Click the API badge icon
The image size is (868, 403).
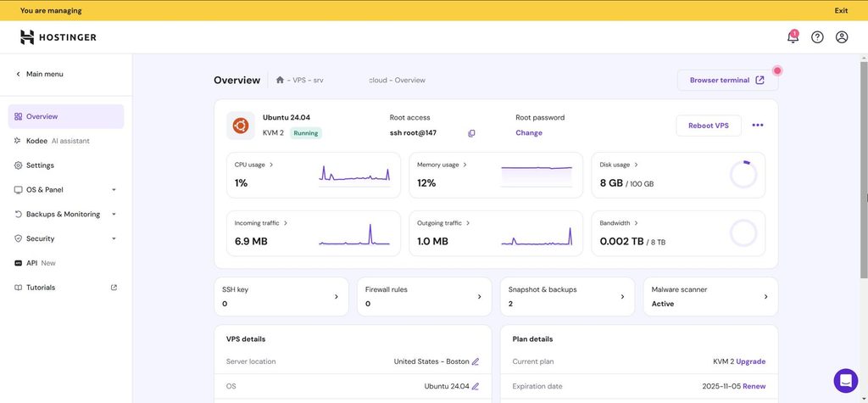click(x=19, y=263)
